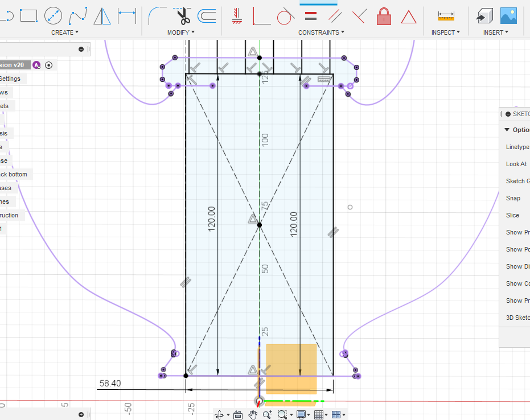
Task: Click the 3D Sketch option
Action: coord(517,318)
